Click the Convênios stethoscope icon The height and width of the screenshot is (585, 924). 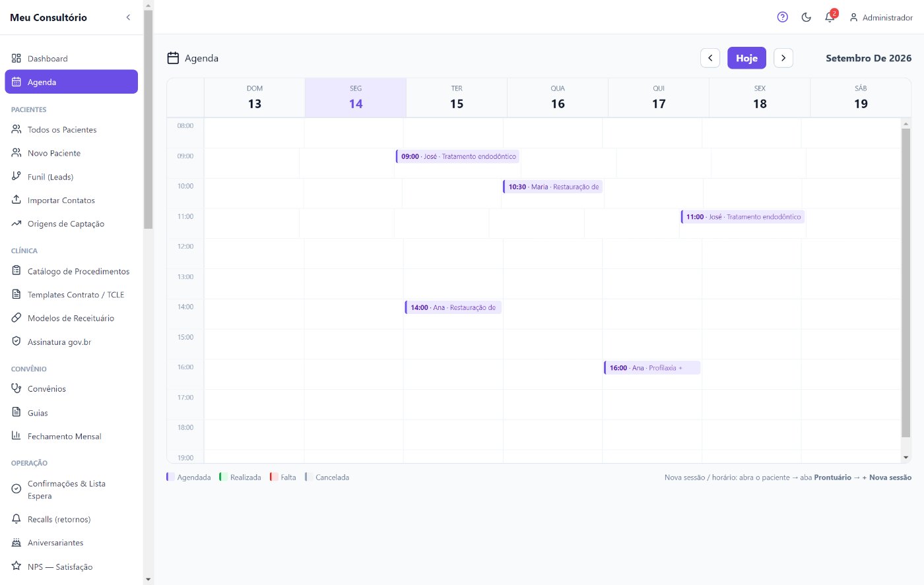click(16, 388)
